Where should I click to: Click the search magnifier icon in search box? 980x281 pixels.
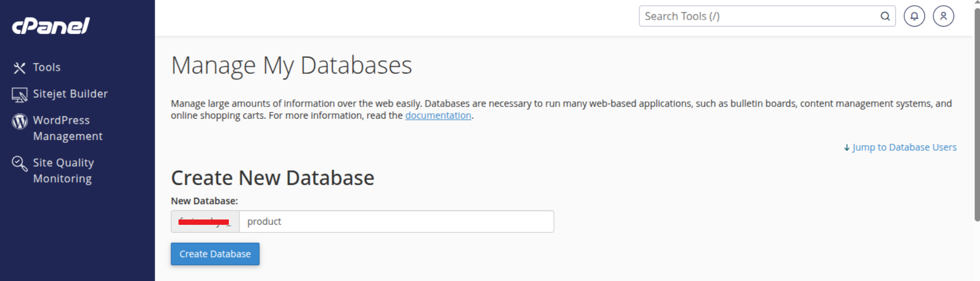(x=885, y=16)
